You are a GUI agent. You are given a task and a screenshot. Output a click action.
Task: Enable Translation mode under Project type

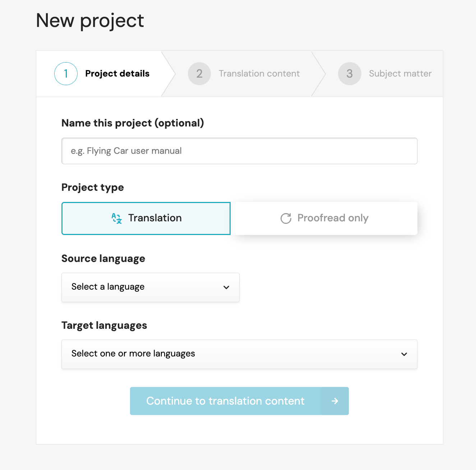tap(146, 218)
